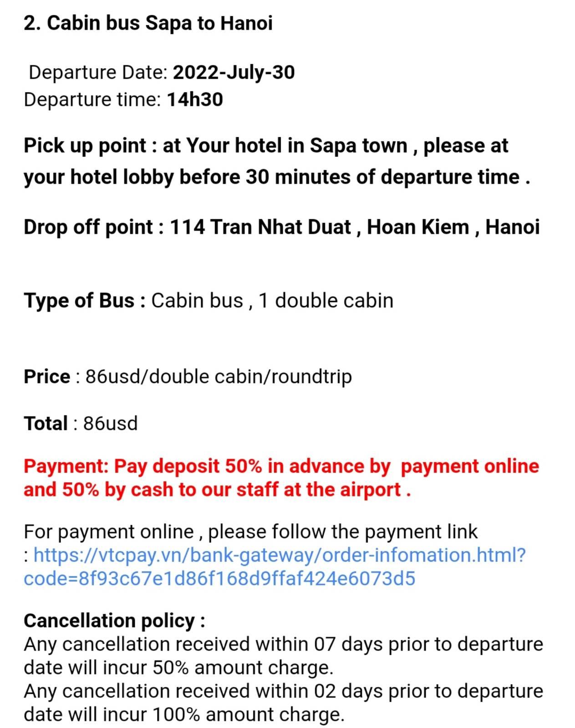The image size is (575, 728).
Task: Select the drop off address 114 Tran Nhat Duat
Action: (x=260, y=227)
